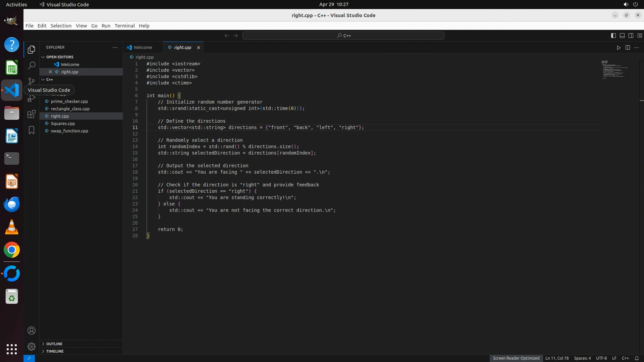The image size is (644, 362).
Task: Click the Explorer files icon
Action: (32, 50)
